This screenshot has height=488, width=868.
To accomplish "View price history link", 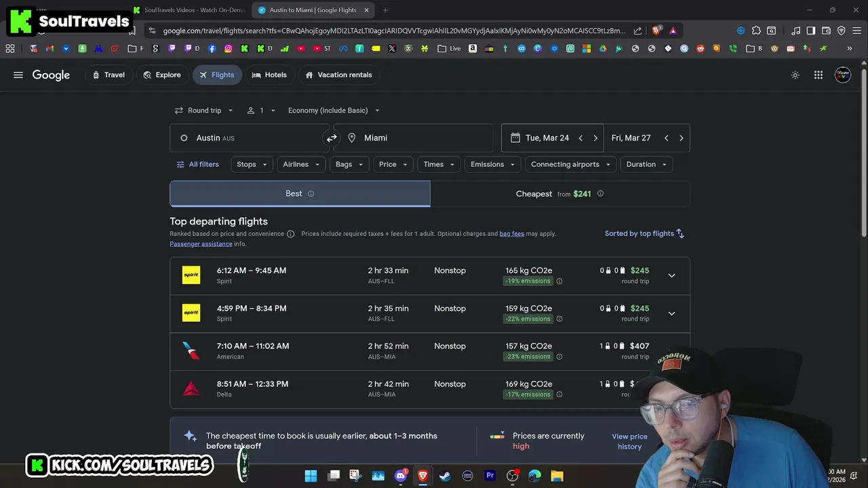I will pos(629,441).
